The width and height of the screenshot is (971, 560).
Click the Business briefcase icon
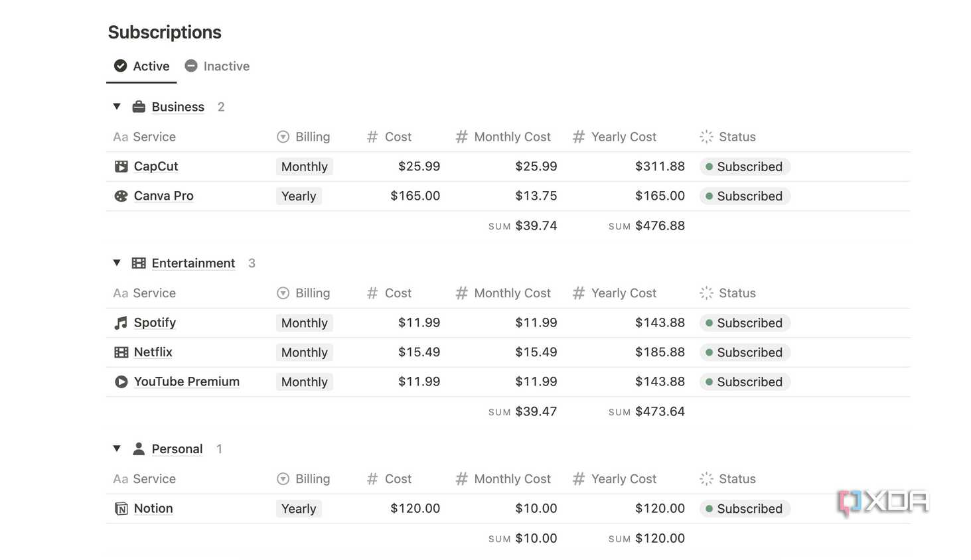click(x=139, y=106)
